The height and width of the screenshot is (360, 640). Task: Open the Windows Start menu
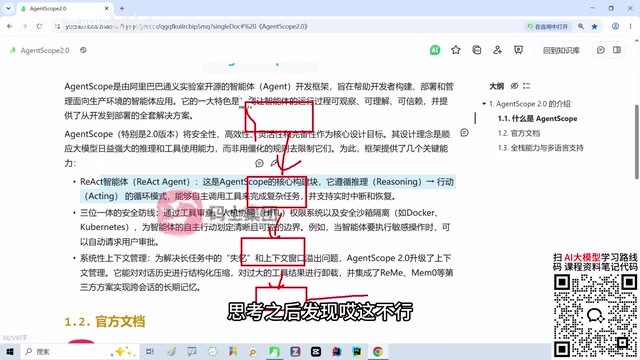click(x=10, y=351)
